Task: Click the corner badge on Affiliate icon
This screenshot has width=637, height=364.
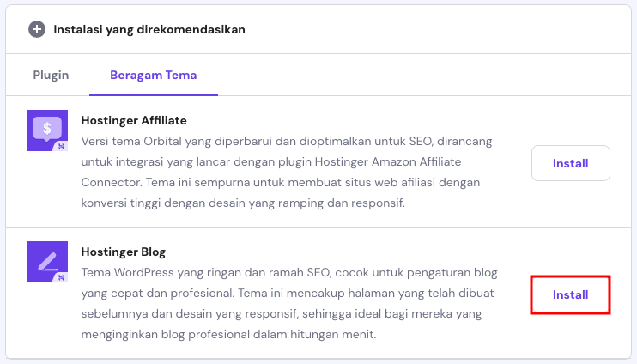Action: (x=61, y=147)
